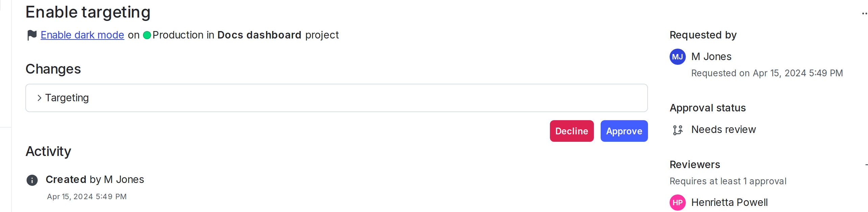Click the Changes section heading

[53, 69]
